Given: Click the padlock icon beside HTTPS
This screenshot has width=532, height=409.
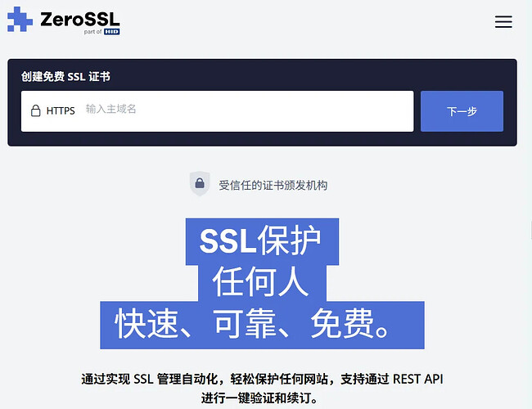Looking at the screenshot, I should pos(36,110).
